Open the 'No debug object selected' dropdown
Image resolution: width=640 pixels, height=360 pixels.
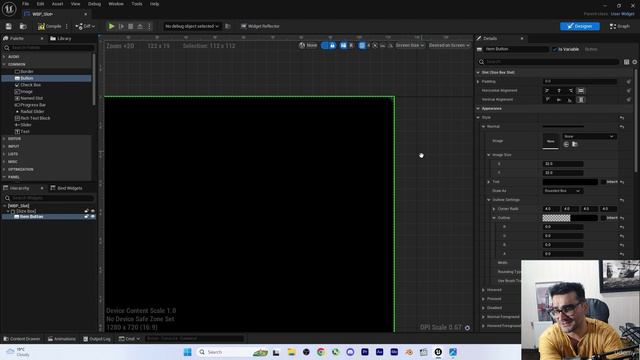tap(192, 26)
